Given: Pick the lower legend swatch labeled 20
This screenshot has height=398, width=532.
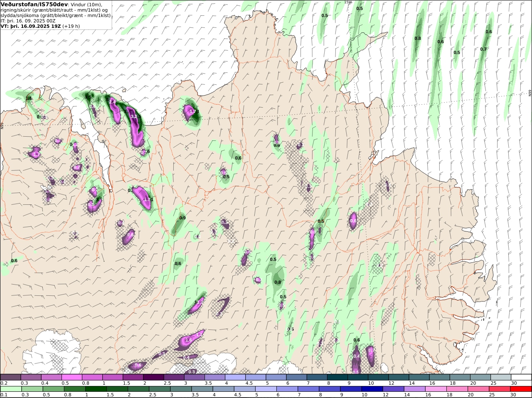Looking at the screenshot, I should (x=478, y=389).
